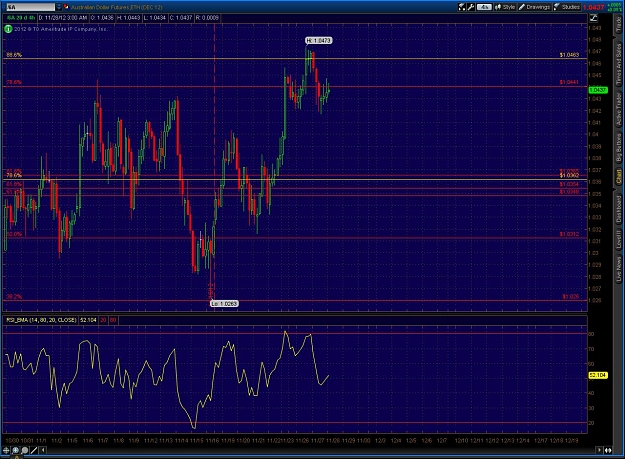Image resolution: width=625 pixels, height=459 pixels.
Task: Click the O: 1.0436 open value
Action: tap(102, 18)
